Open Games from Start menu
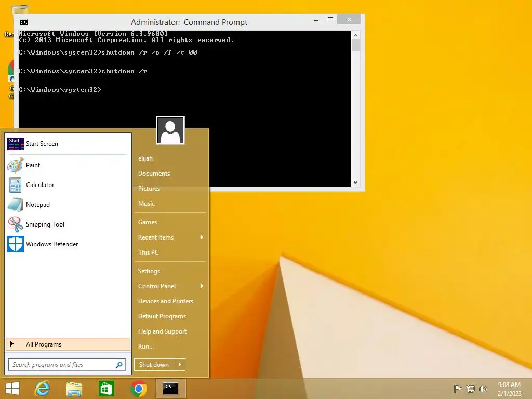The height and width of the screenshot is (399, 532). click(147, 222)
